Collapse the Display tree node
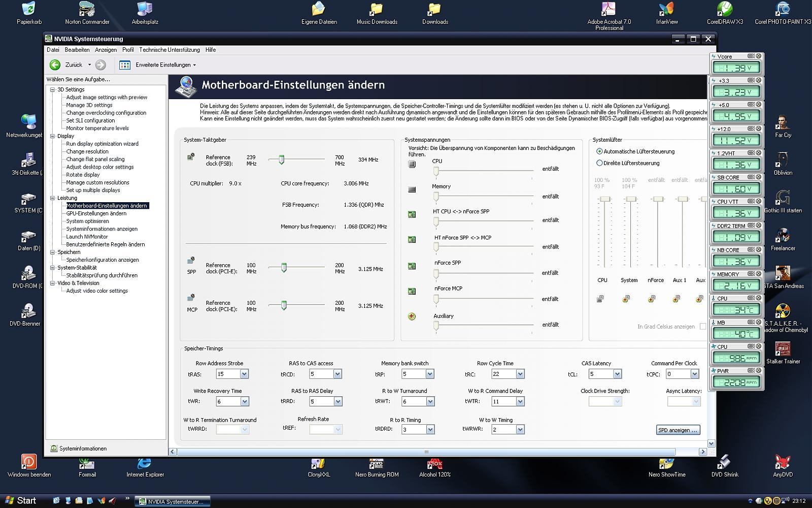 coord(52,136)
